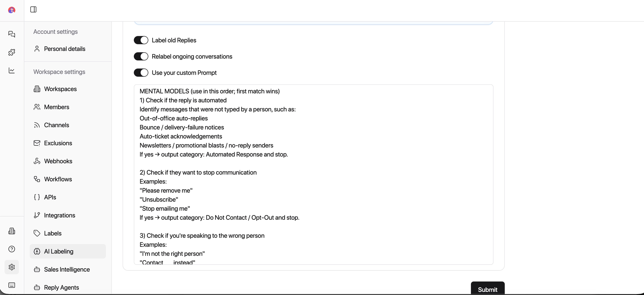This screenshot has height=295, width=644.
Task: Open Personal details settings
Action: tap(64, 49)
